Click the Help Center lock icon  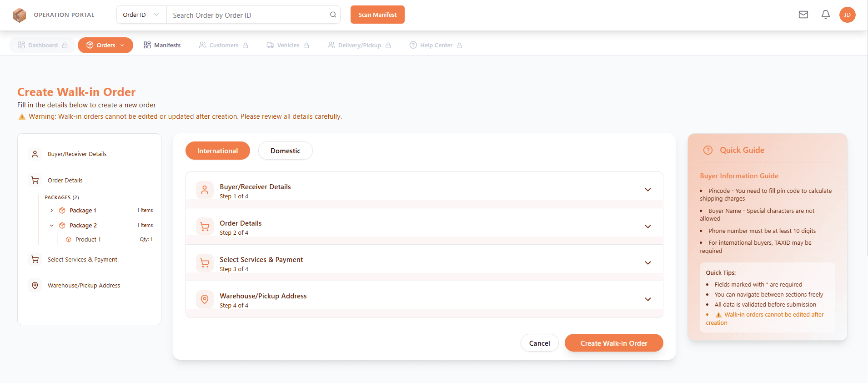point(460,45)
